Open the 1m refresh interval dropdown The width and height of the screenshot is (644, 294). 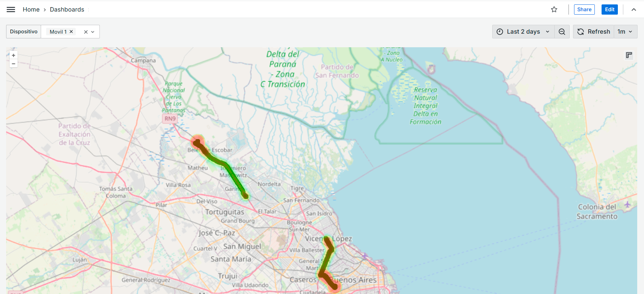[625, 32]
